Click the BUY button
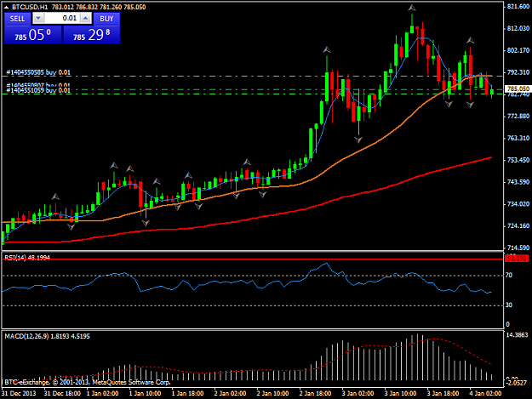The width and height of the screenshot is (532, 399). pyautogui.click(x=106, y=19)
